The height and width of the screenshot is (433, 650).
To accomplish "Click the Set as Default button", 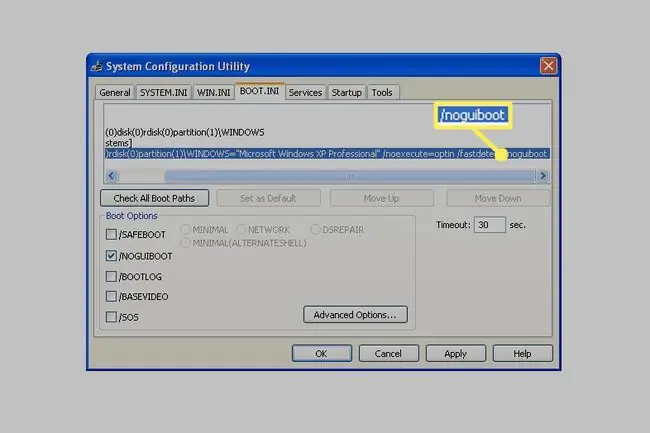I will [268, 198].
